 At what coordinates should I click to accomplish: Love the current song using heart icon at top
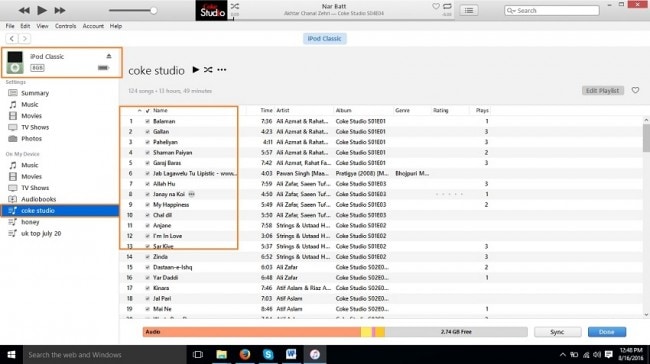click(436, 6)
